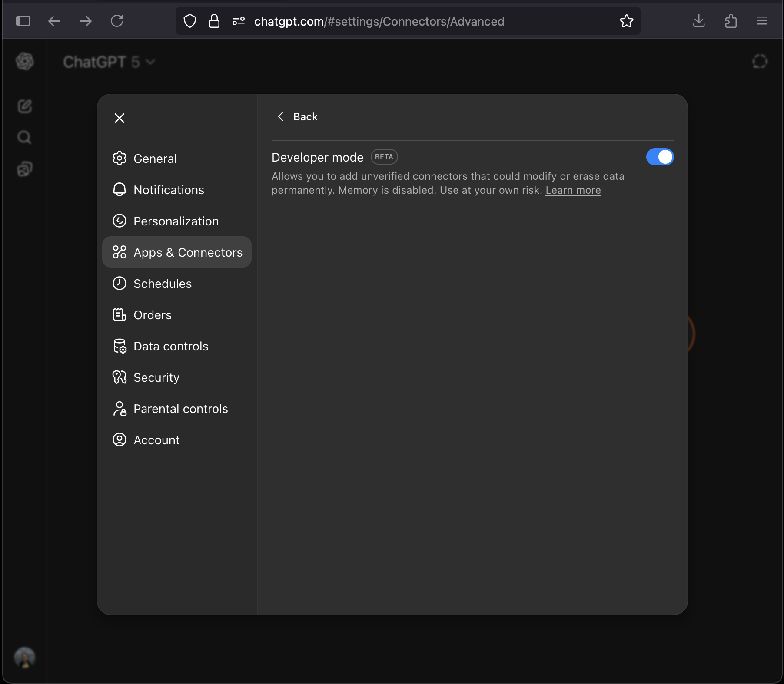Viewport: 784px width, 684px height.
Task: Click the Data controls icon
Action: coord(119,346)
